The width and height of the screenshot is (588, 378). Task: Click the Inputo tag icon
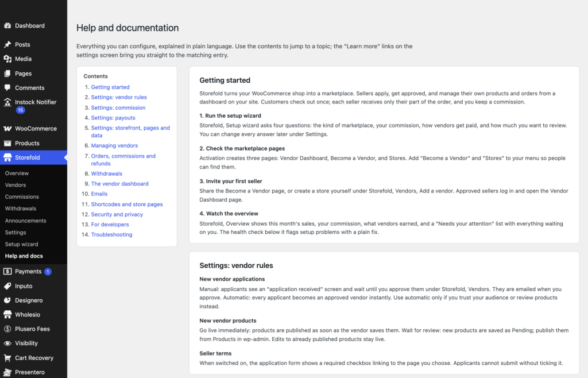coord(7,286)
